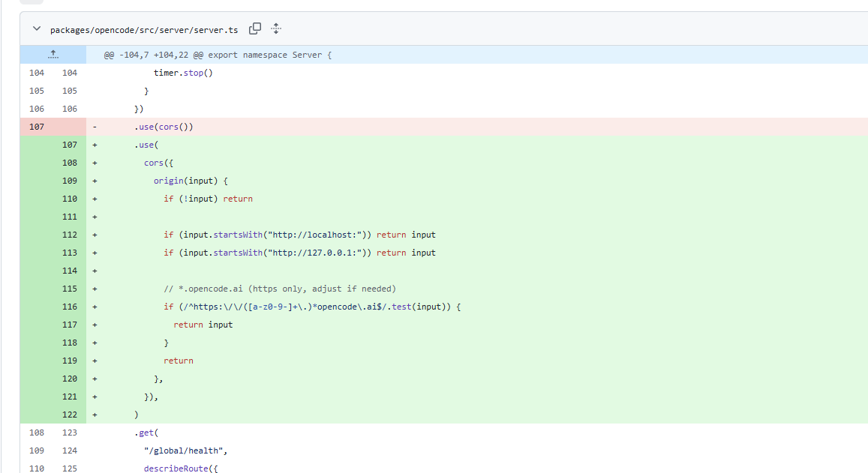The height and width of the screenshot is (473, 868).
Task: Click original line number 108 beside .get(
Action: [37, 433]
